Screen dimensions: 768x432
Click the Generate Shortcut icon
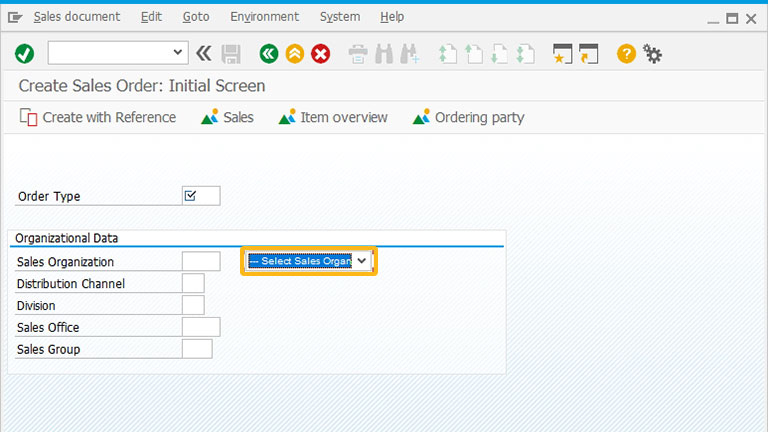(x=588, y=54)
